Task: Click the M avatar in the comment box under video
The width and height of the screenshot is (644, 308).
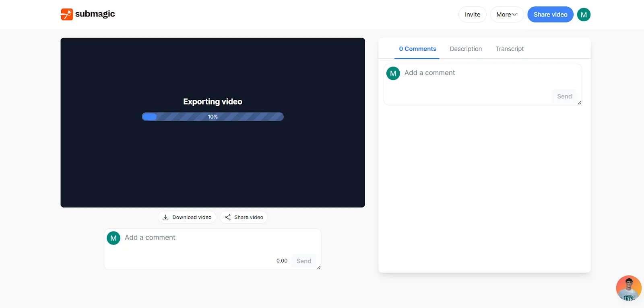Action: [114, 238]
